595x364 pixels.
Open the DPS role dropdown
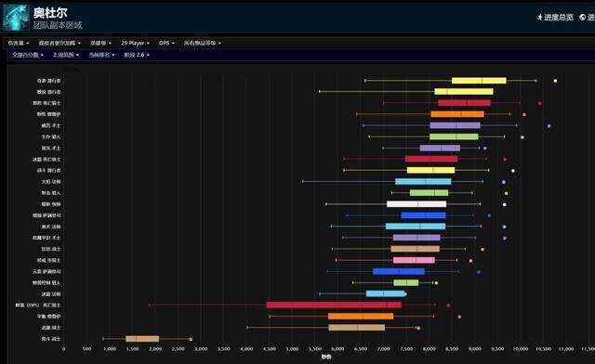point(166,43)
